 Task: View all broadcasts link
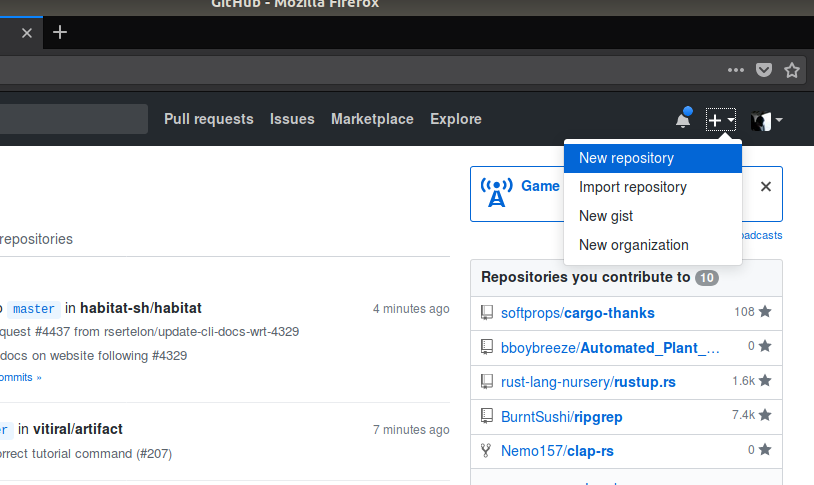coord(762,235)
